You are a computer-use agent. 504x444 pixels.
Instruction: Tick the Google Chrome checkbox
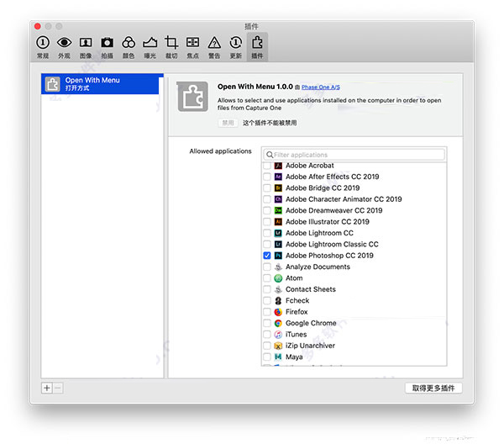pyautogui.click(x=267, y=323)
